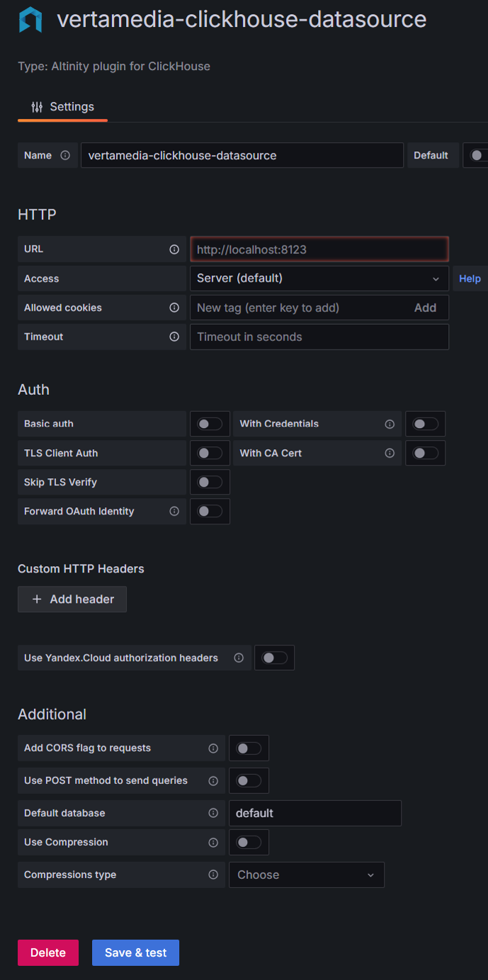Open the Compressions type dropdown
This screenshot has width=488, height=980.
306,875
